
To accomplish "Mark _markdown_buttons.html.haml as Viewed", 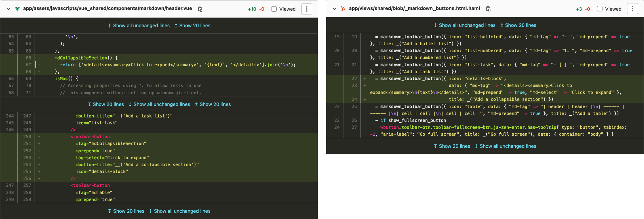I will pyautogui.click(x=600, y=9).
